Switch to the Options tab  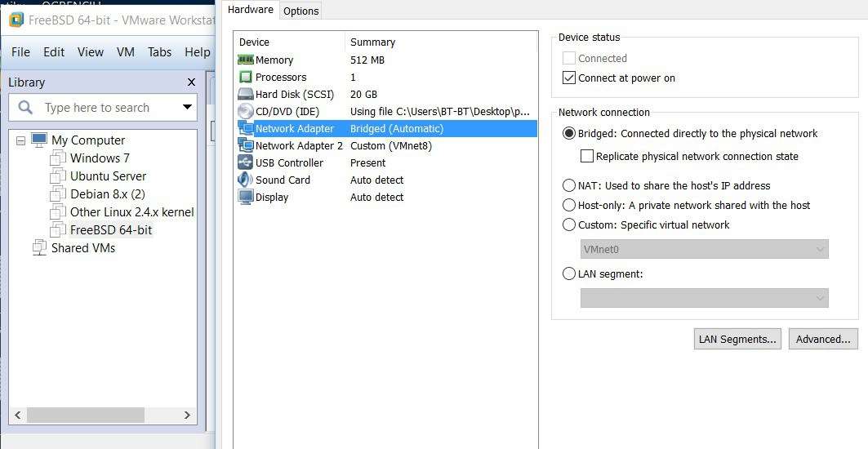[x=300, y=11]
